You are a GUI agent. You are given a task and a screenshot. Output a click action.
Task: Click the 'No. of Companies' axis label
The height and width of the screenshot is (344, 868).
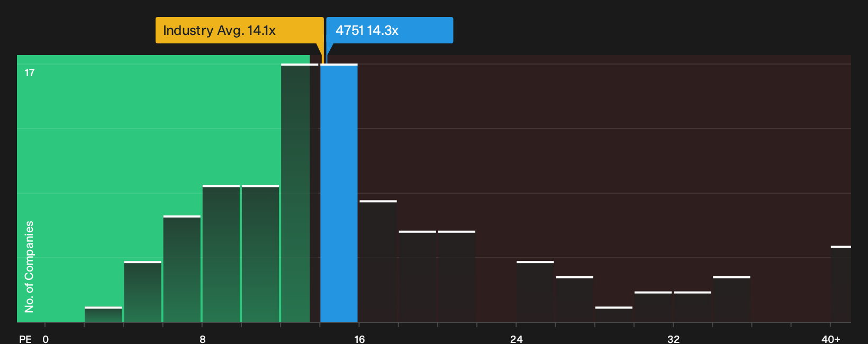(x=29, y=267)
